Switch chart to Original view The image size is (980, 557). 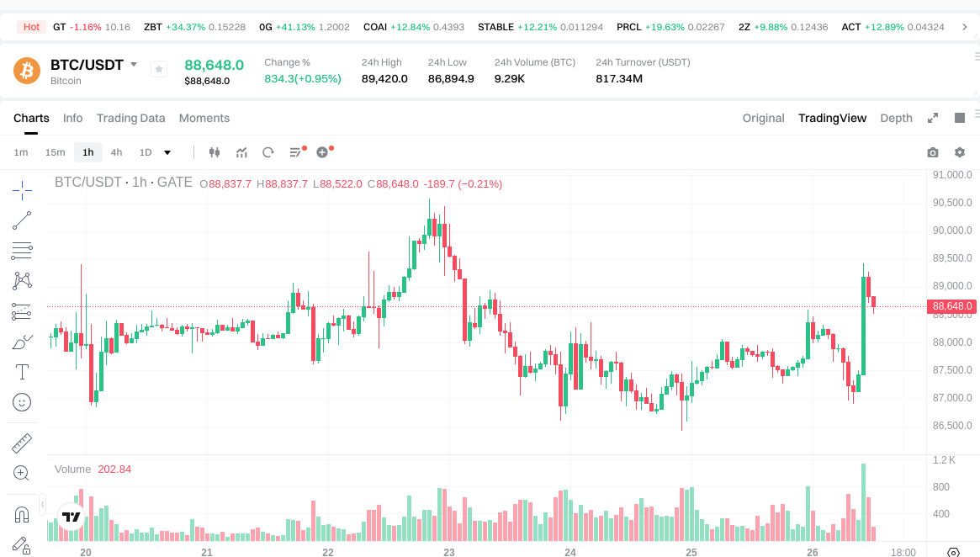click(763, 118)
